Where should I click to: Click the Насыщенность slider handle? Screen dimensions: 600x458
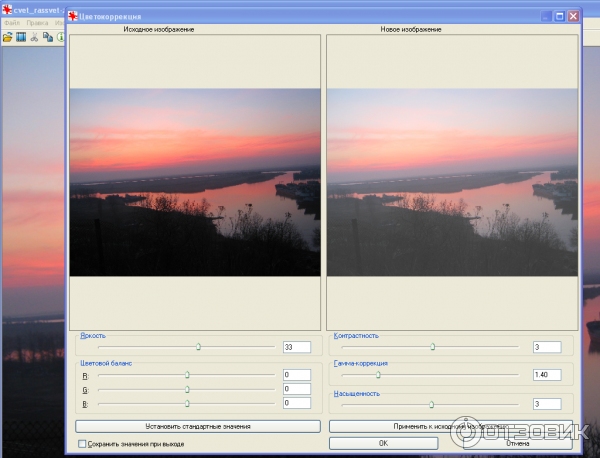click(431, 404)
